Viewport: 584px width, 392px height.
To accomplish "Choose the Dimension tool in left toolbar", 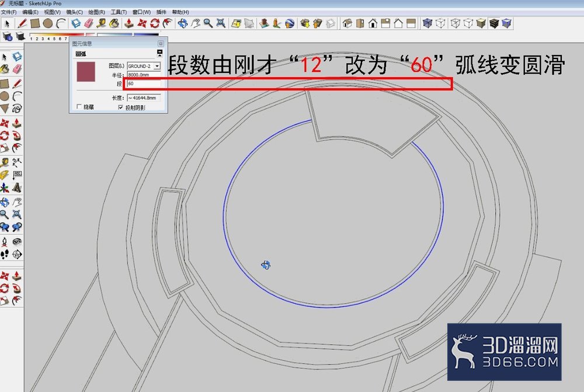I will click(17, 162).
